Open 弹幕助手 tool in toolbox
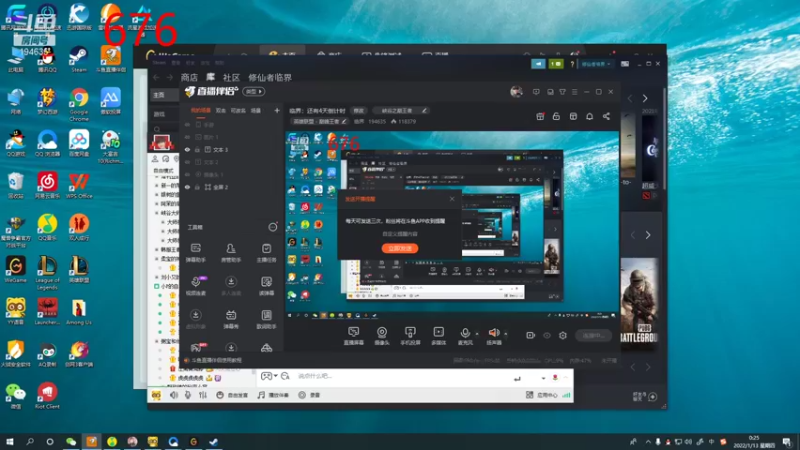This screenshot has height=450, width=800. pyautogui.click(x=195, y=253)
